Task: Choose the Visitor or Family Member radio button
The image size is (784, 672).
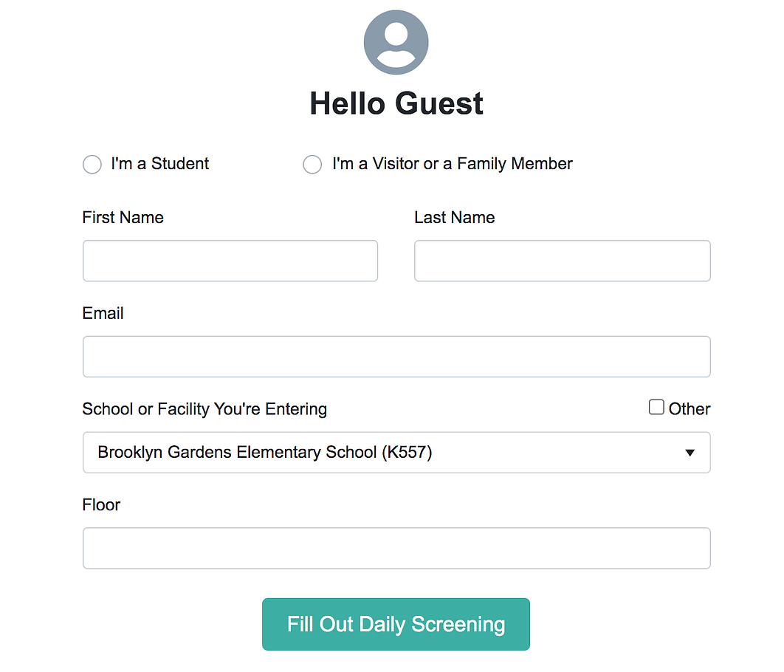Action: point(312,164)
